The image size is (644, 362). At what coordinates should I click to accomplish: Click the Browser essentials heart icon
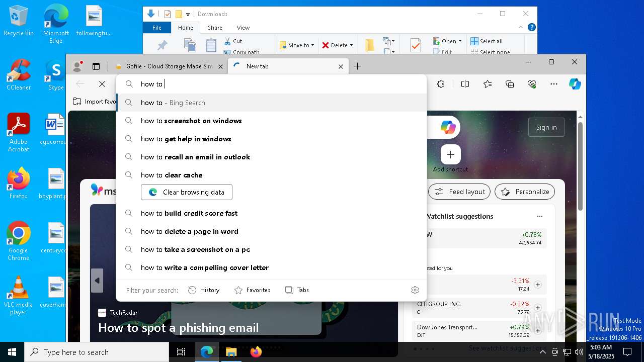coord(532,84)
